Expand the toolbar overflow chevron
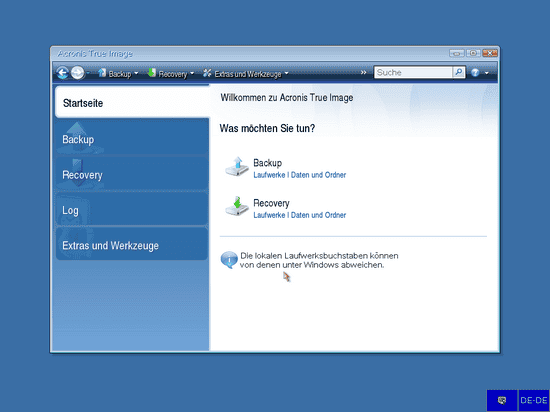550x412 pixels. click(x=363, y=72)
